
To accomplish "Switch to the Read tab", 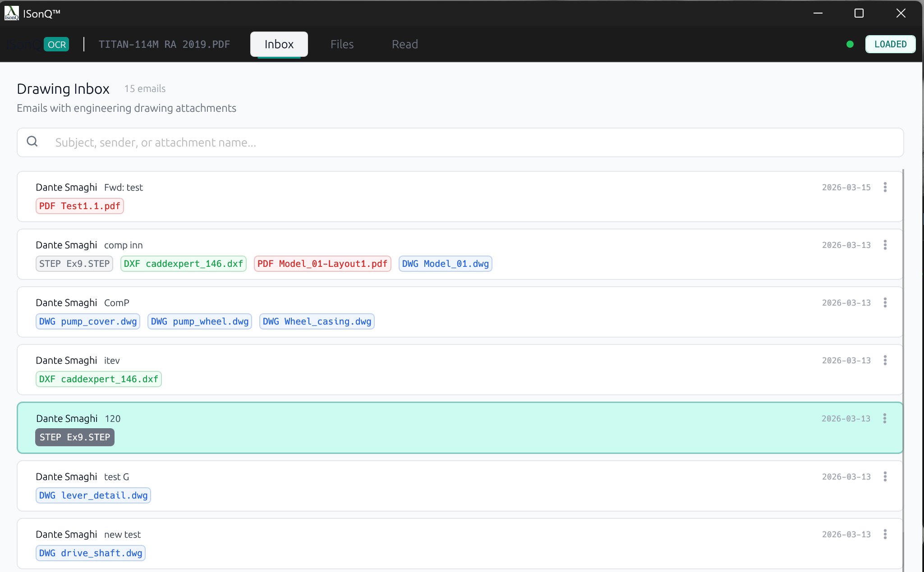I will click(x=405, y=44).
